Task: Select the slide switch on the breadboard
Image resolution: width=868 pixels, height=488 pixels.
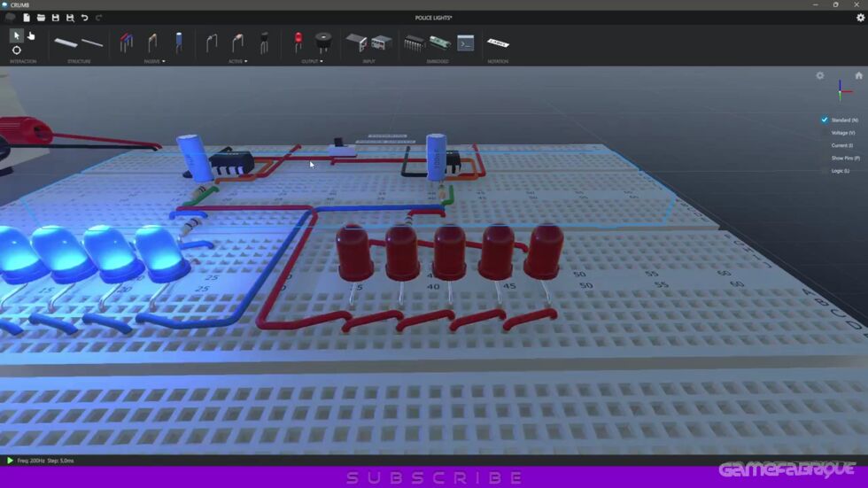Action: click(344, 148)
